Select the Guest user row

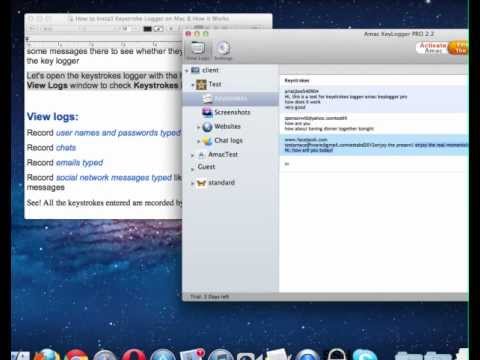(231, 167)
